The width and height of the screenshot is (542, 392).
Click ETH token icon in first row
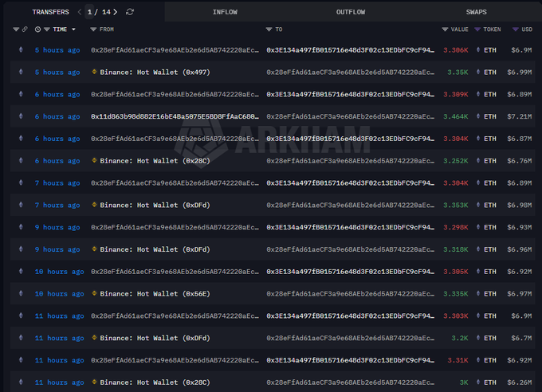pyautogui.click(x=478, y=50)
